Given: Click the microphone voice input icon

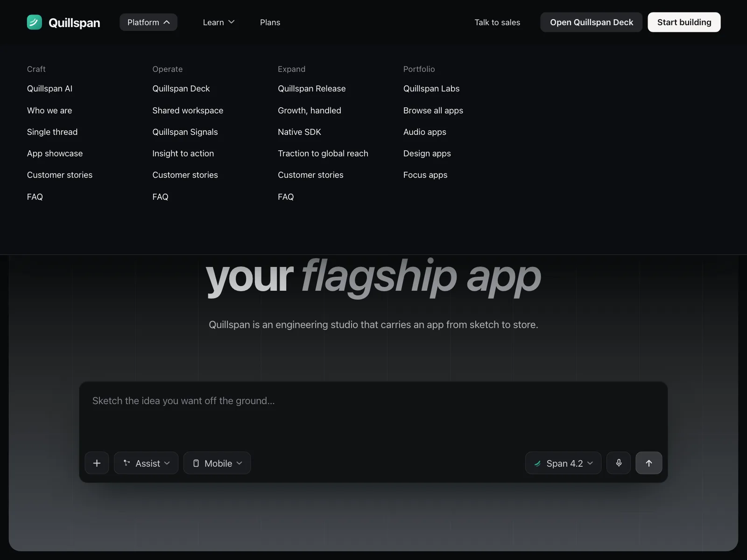Looking at the screenshot, I should (619, 463).
